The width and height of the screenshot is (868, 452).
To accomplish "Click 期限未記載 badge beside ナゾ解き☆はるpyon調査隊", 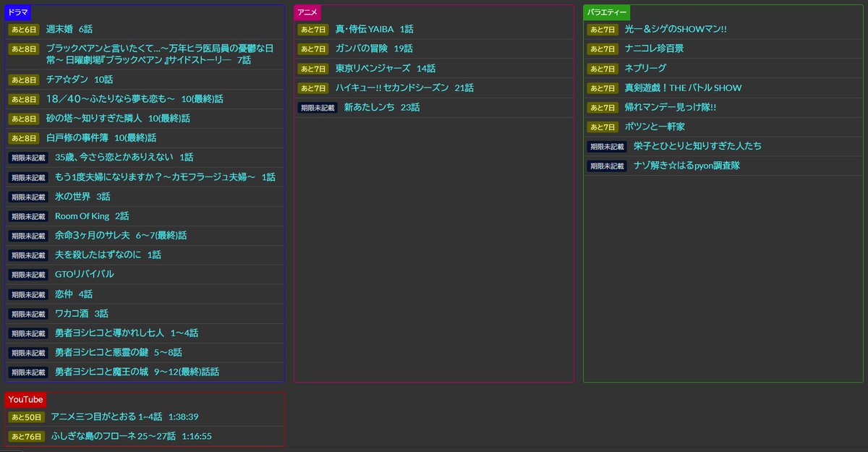I will (607, 166).
